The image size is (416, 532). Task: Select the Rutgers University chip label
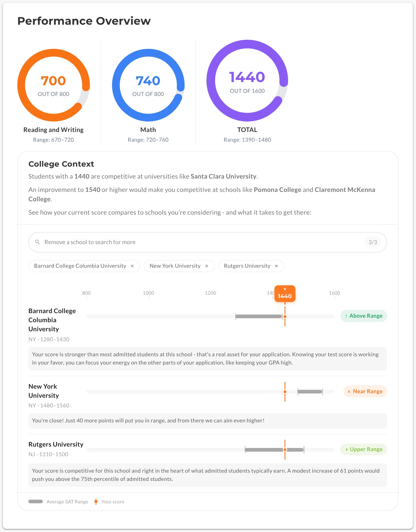point(247,266)
